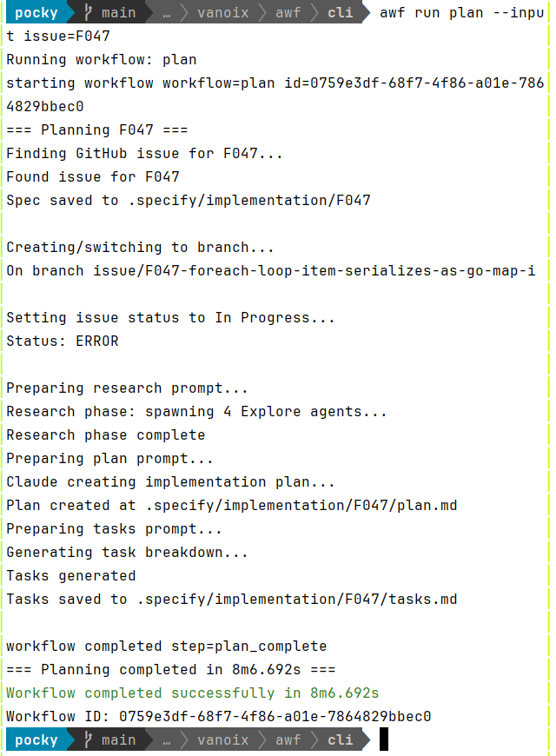Click the terminal cursor block after the last prompt
The image size is (556, 756).
click(383, 739)
